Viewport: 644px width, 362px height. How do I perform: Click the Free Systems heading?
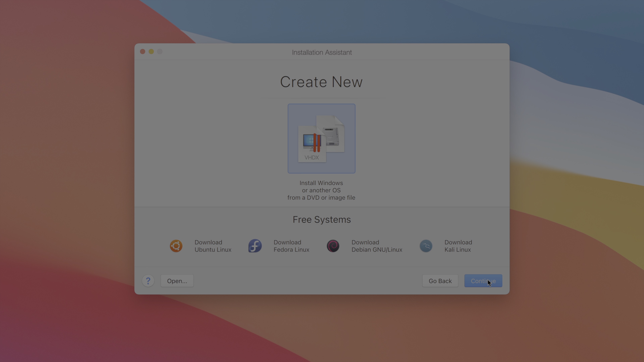(322, 220)
